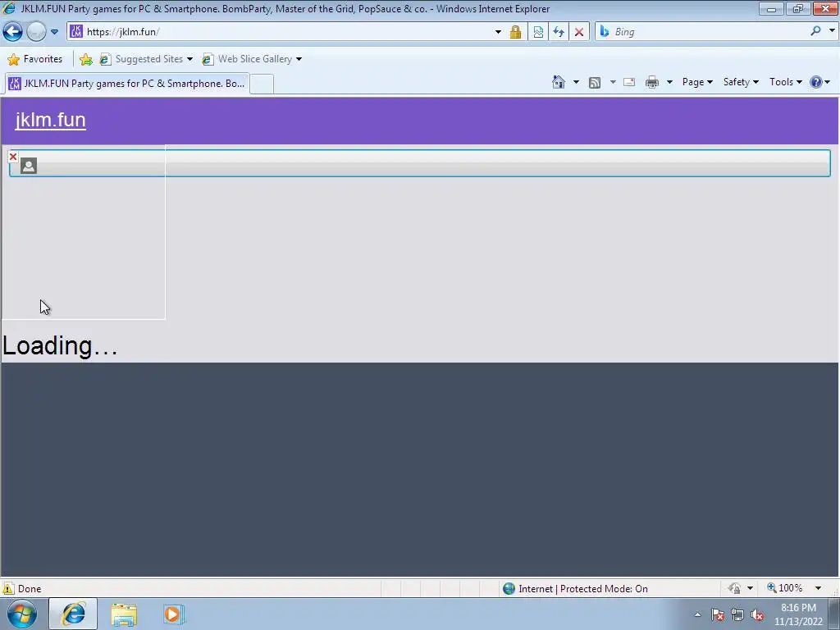The width and height of the screenshot is (840, 630).
Task: Click the Read Mail icon
Action: (x=629, y=82)
